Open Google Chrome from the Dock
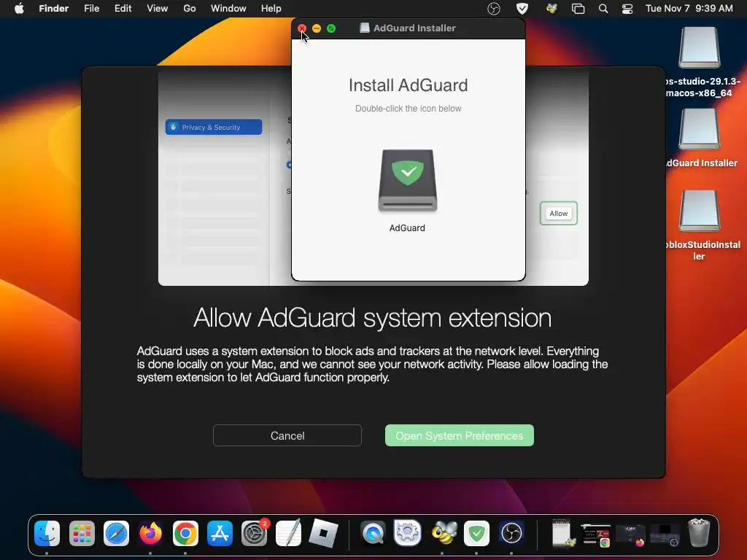The width and height of the screenshot is (747, 560). pyautogui.click(x=185, y=533)
